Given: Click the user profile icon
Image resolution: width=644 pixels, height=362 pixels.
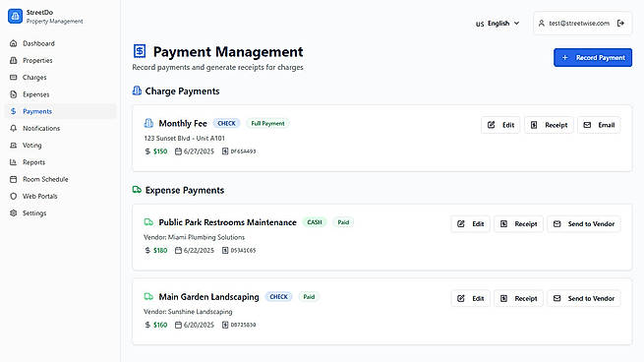Looking at the screenshot, I should pyautogui.click(x=542, y=24).
